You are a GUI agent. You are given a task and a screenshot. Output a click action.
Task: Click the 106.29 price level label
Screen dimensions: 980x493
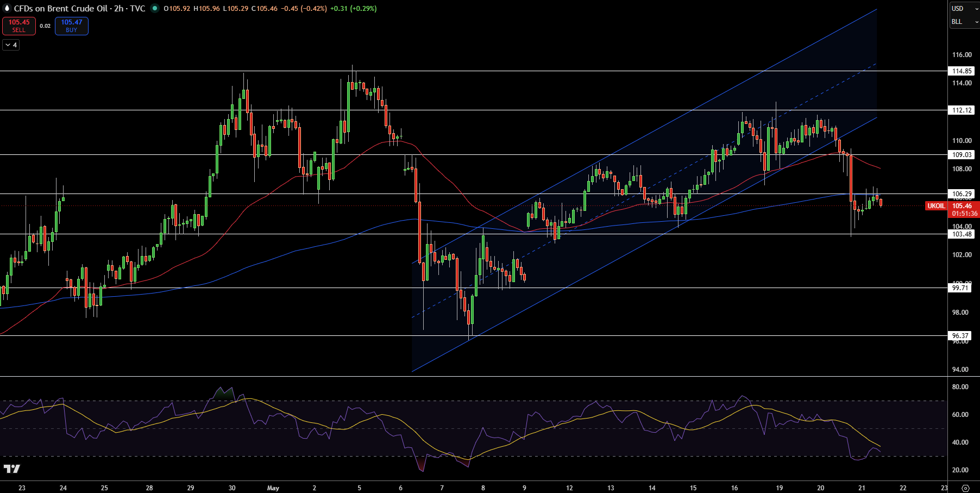pyautogui.click(x=962, y=194)
